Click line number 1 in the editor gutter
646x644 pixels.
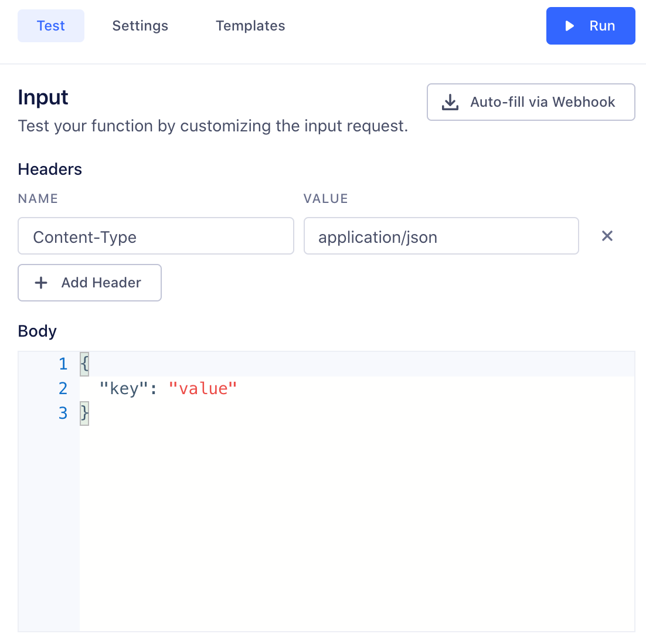(63, 364)
